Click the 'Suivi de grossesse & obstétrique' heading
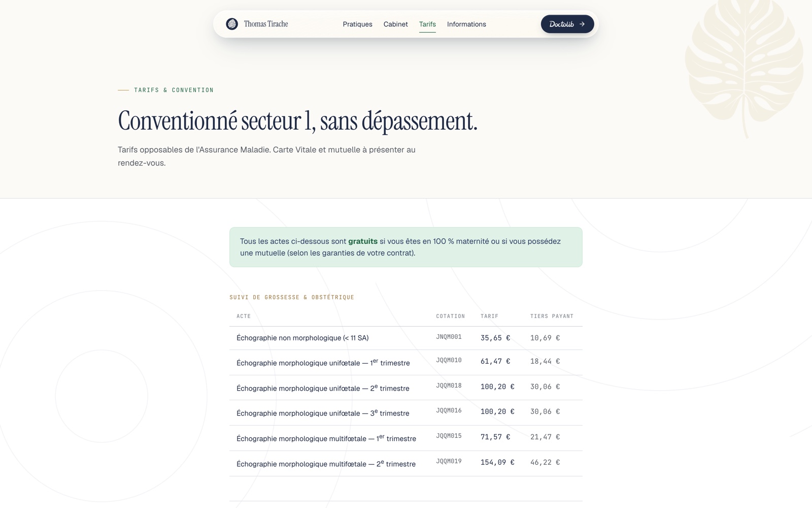The height and width of the screenshot is (508, 812). pyautogui.click(x=292, y=297)
